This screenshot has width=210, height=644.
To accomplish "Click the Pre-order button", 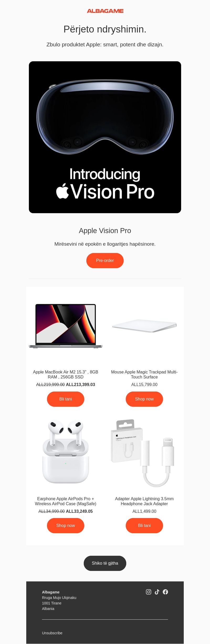I will (x=105, y=261).
